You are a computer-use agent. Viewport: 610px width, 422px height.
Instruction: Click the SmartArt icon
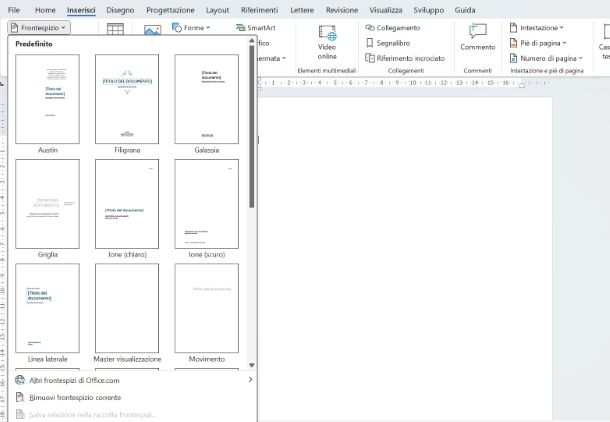coord(241,28)
